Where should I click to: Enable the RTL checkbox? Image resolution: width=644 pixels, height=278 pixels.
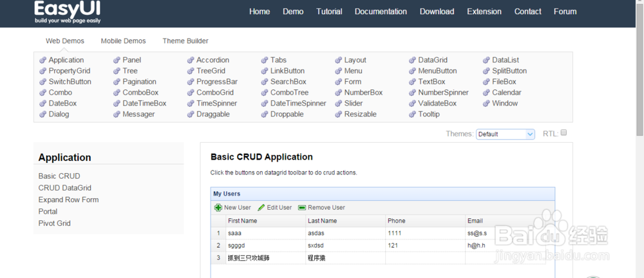click(563, 133)
